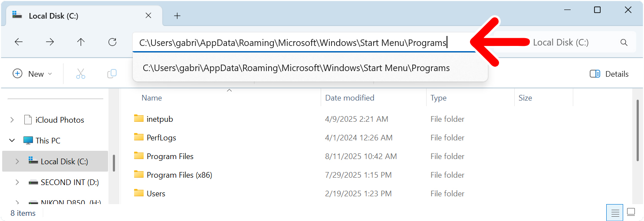
Task: Go up one folder level
Action: pyautogui.click(x=81, y=42)
